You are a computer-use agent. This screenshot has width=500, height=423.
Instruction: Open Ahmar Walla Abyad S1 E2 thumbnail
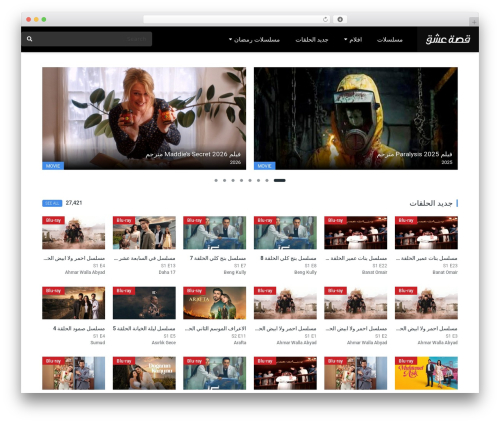tap(356, 303)
